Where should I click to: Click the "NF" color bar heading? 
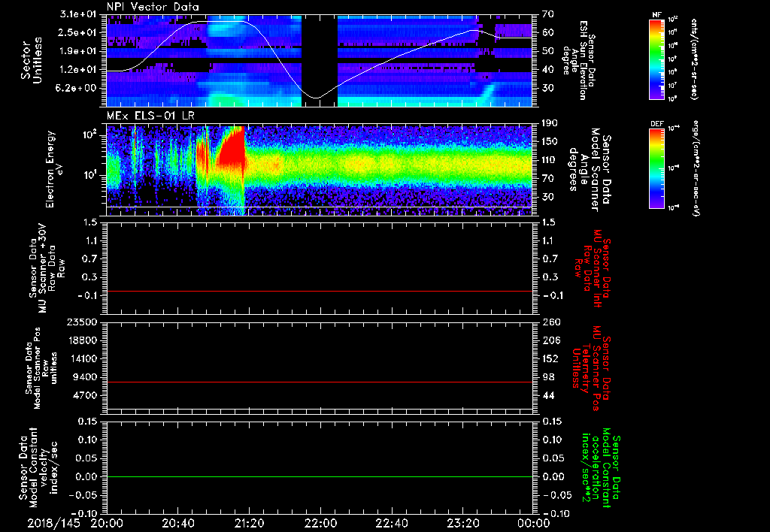[x=657, y=15]
